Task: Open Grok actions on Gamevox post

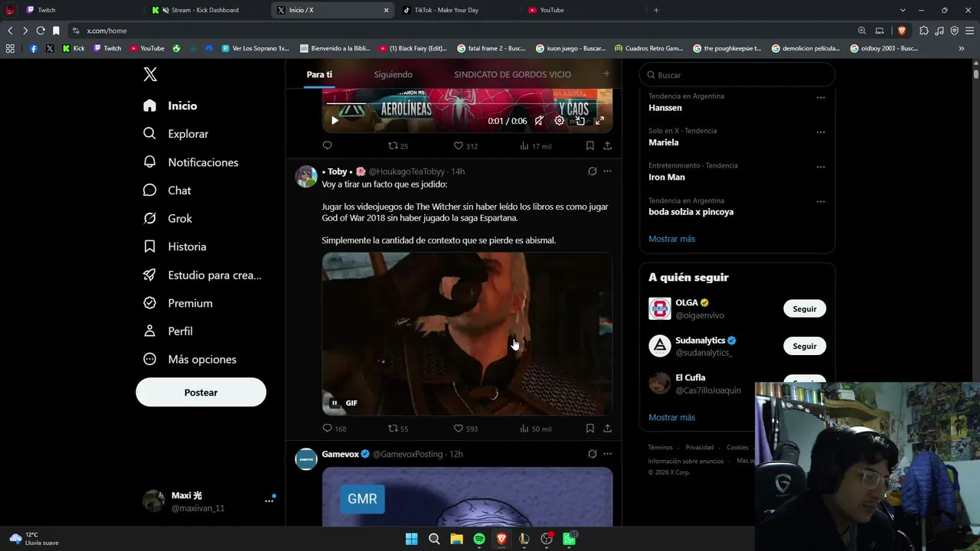Action: coord(592,454)
